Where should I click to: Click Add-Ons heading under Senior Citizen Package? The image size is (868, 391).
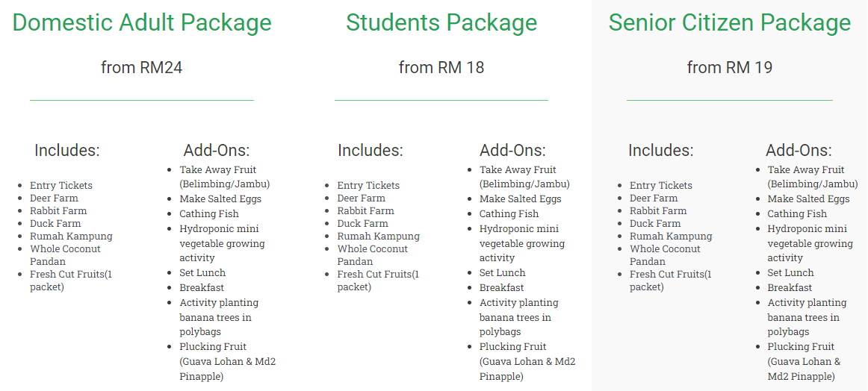click(x=799, y=150)
